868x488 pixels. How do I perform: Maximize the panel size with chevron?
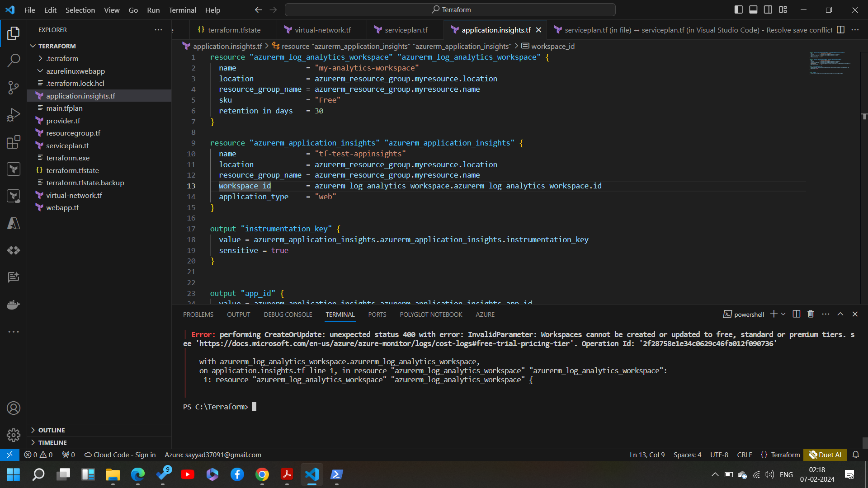840,314
